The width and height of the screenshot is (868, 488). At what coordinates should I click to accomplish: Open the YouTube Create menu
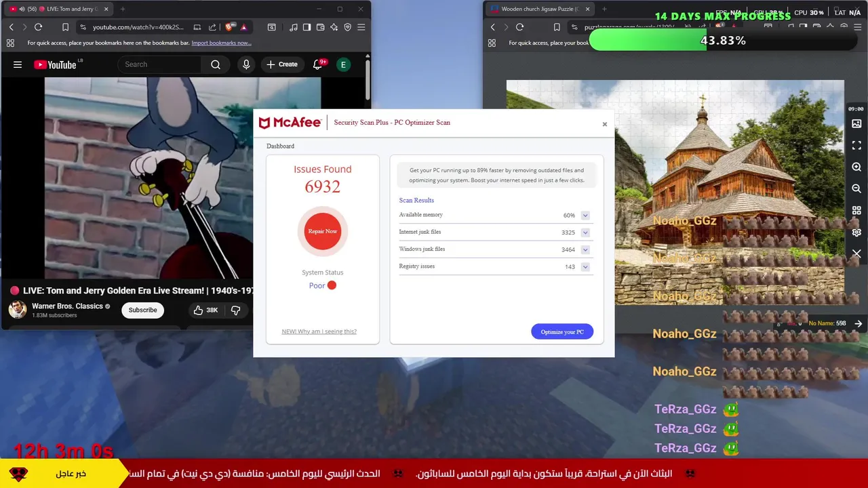pyautogui.click(x=282, y=64)
